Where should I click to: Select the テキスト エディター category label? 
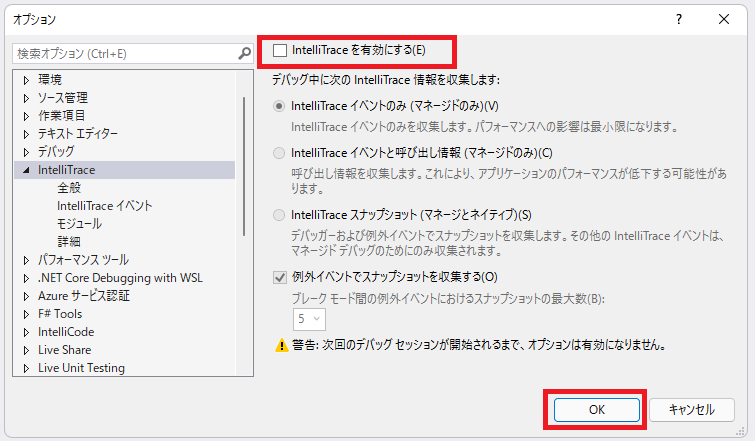click(x=78, y=134)
